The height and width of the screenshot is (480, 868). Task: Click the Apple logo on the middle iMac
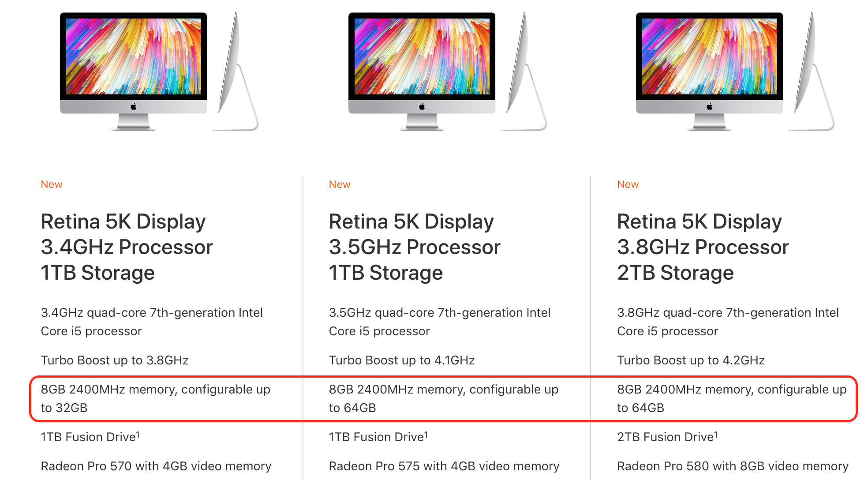point(422,106)
